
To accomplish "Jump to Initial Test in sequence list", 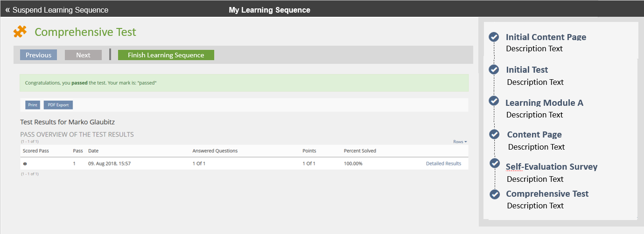I will pos(527,70).
